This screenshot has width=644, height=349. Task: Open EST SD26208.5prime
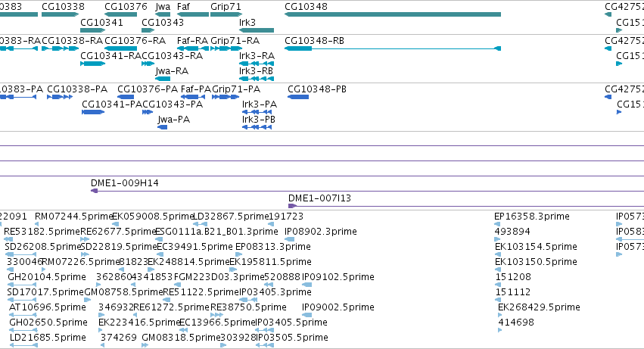[x=42, y=247]
